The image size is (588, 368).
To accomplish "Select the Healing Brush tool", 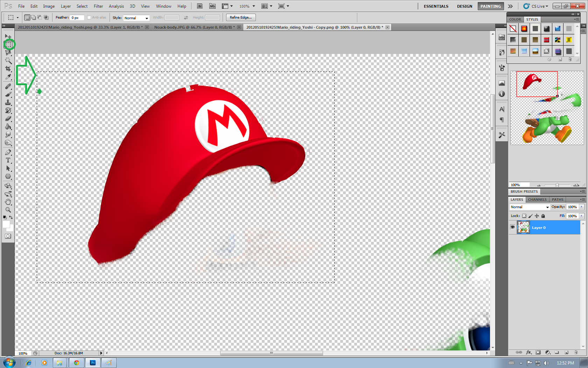I will pyautogui.click(x=8, y=86).
